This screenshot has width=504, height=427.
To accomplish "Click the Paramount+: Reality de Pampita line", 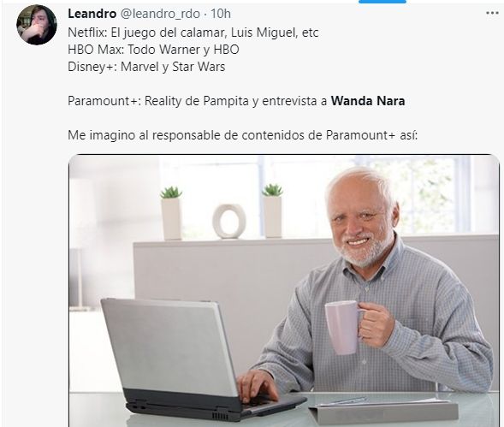I will tap(236, 101).
